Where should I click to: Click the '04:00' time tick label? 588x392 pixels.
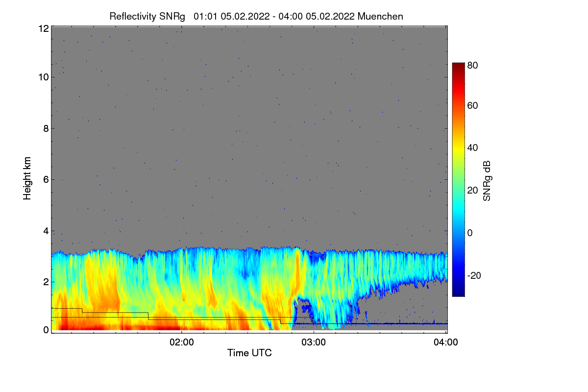click(x=445, y=343)
